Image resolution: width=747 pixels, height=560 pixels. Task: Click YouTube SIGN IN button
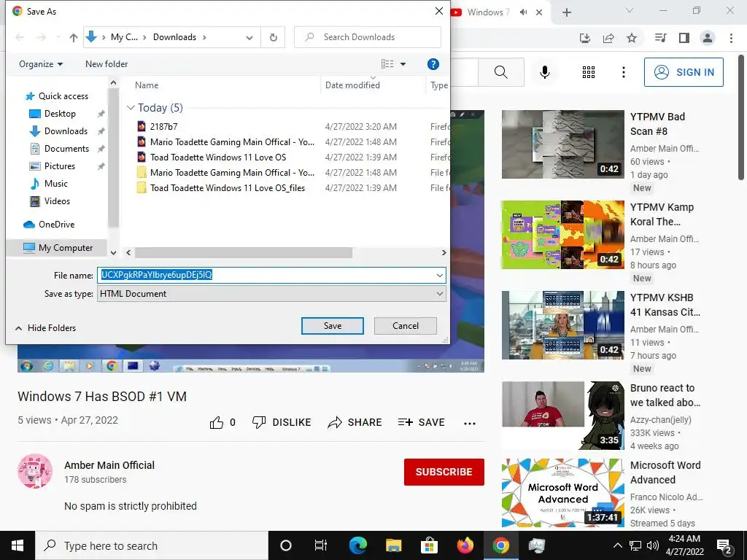pos(684,72)
